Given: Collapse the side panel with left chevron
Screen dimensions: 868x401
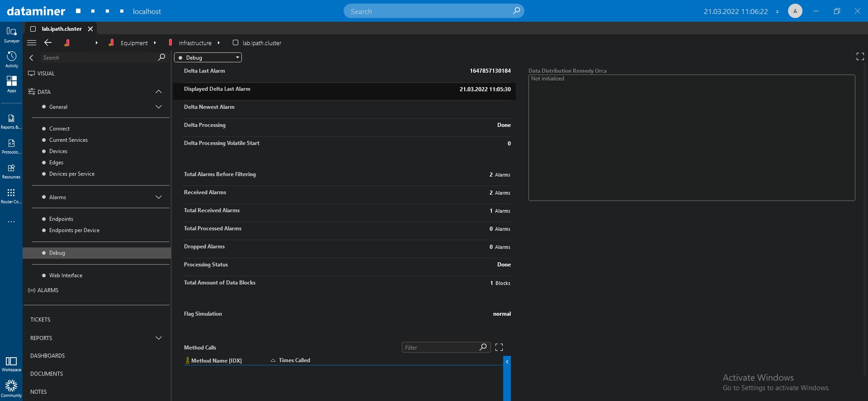Looking at the screenshot, I should 31,58.
